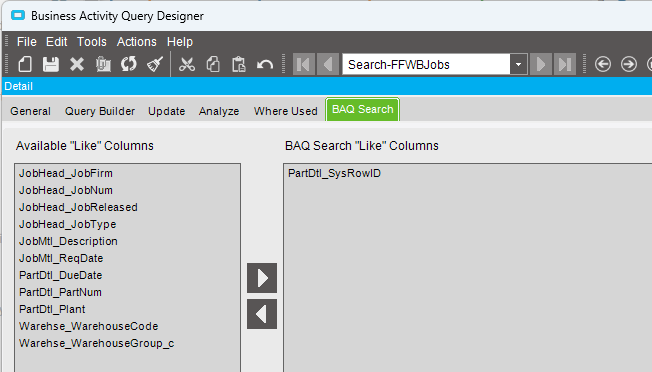Switch to the Query Builder tab
This screenshot has height=372, width=652.
tap(100, 111)
